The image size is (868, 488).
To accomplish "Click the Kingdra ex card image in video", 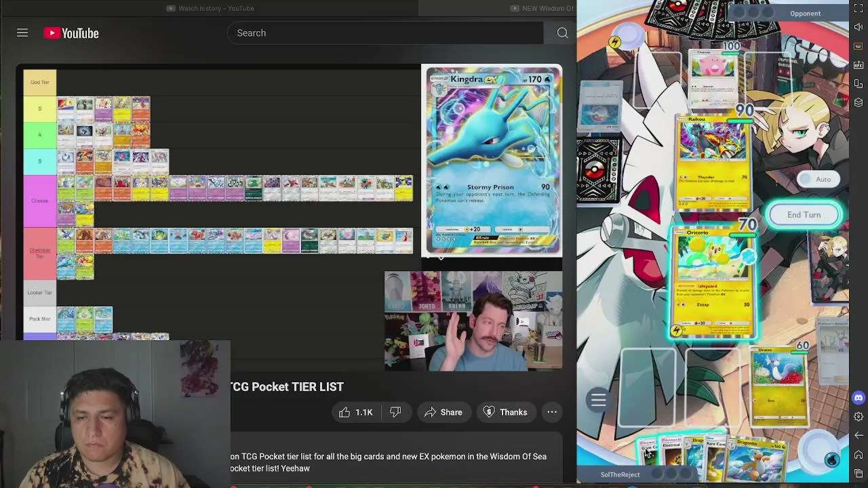I will (x=492, y=161).
